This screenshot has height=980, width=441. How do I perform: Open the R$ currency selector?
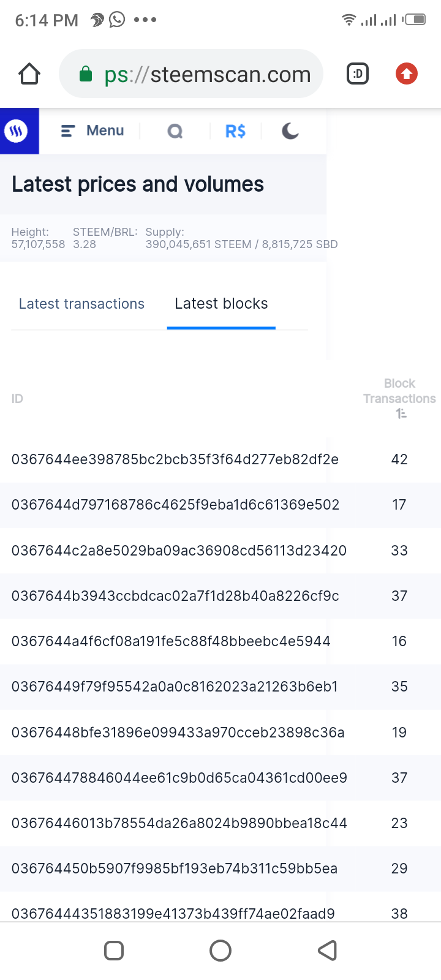point(235,131)
